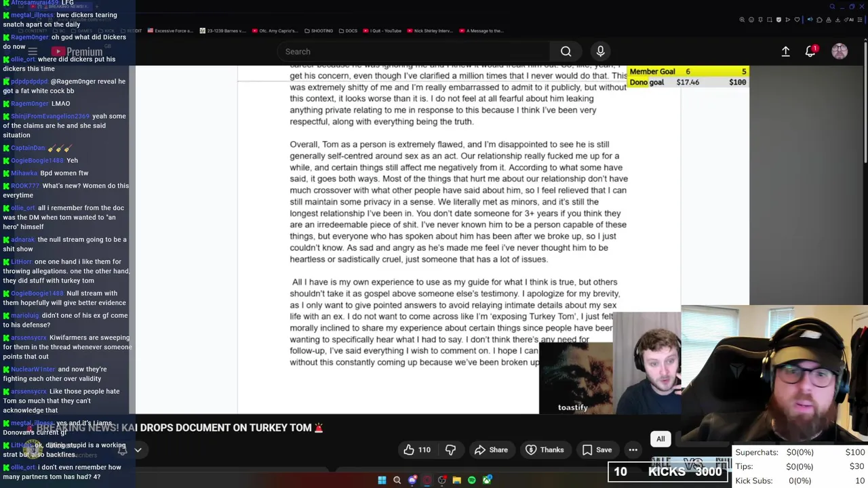Open 'I Quit - YouTube' bookmark

pos(382,30)
